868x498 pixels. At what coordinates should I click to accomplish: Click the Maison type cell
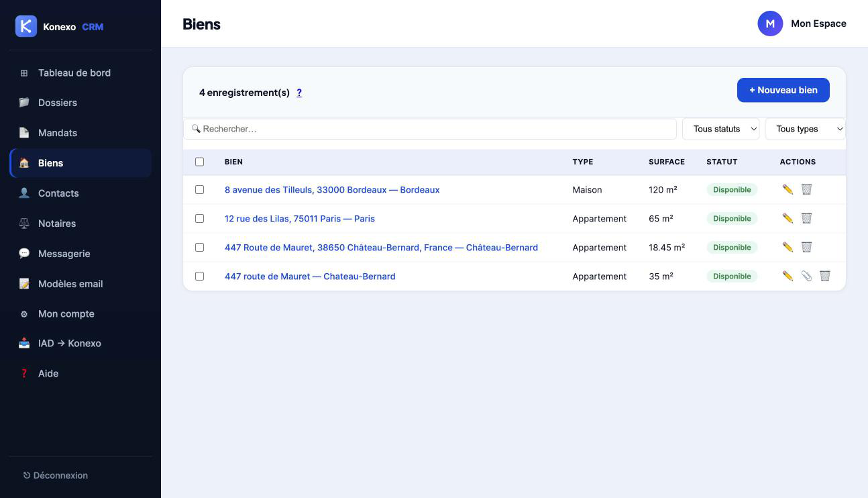point(587,190)
